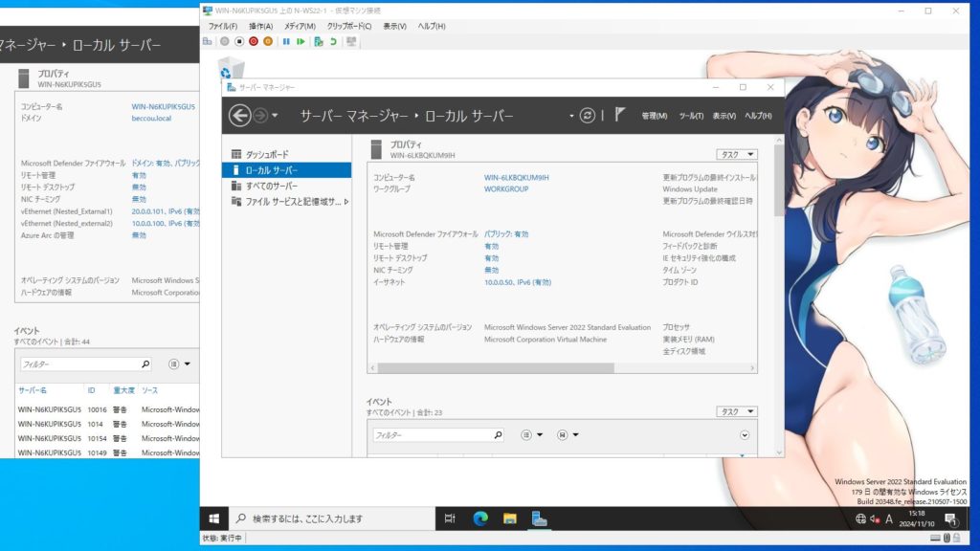This screenshot has width=980, height=551.
Task: Click the green VM reset/play icon
Action: pos(301,41)
